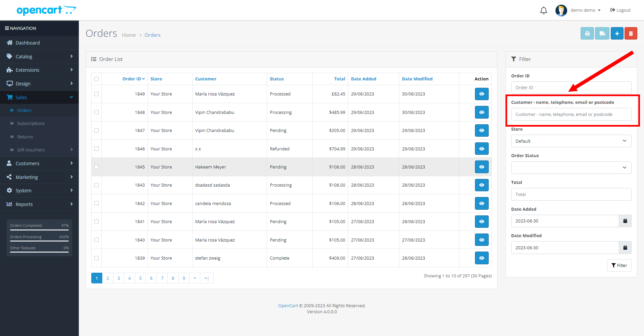Open the Store dropdown showing Default
The image size is (644, 336).
571,141
